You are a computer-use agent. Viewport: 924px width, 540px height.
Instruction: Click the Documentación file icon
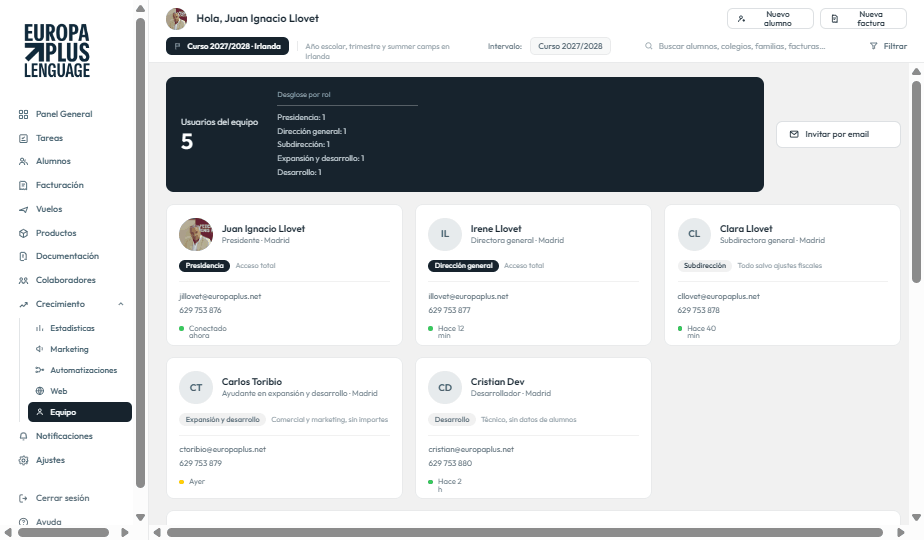[x=24, y=256]
